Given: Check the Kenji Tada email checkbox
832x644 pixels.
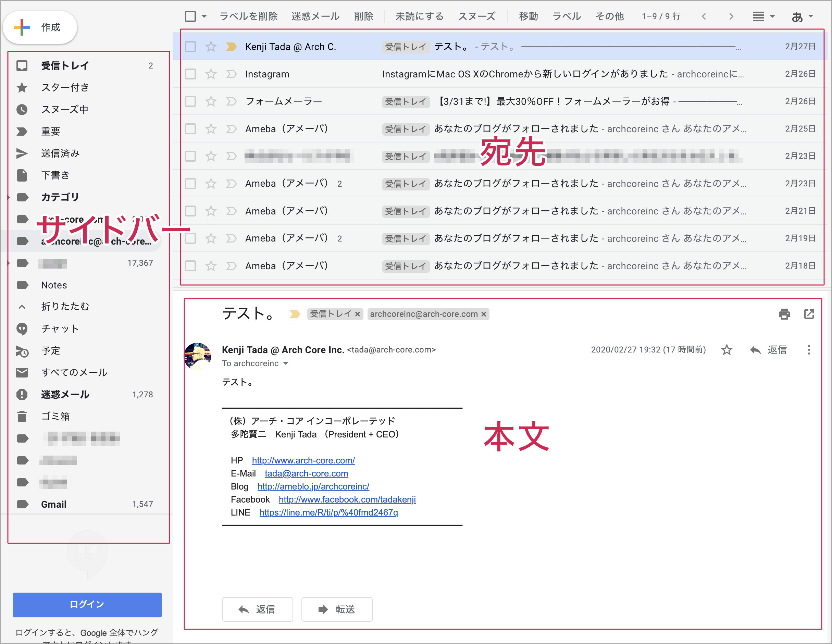Looking at the screenshot, I should pyautogui.click(x=190, y=47).
